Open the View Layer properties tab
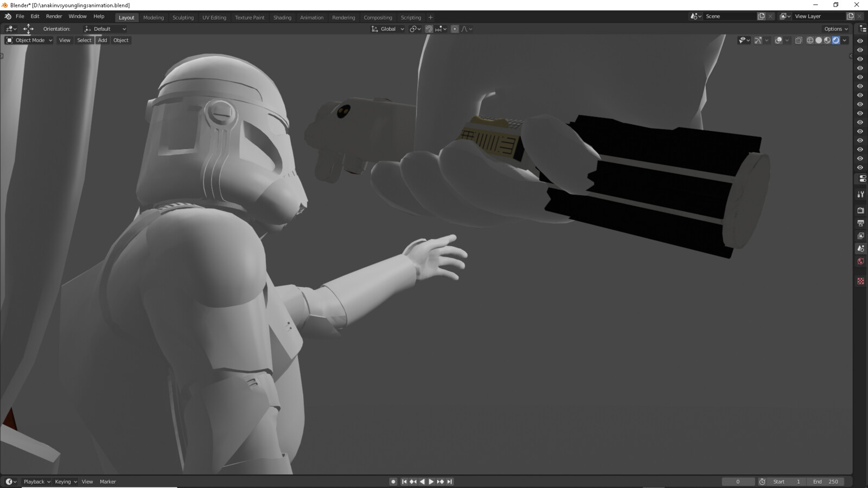The height and width of the screenshot is (488, 868). [861, 236]
